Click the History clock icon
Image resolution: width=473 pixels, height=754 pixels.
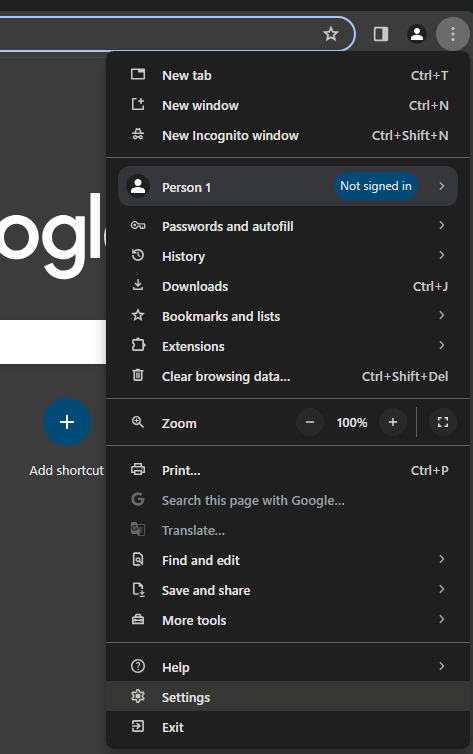click(138, 255)
